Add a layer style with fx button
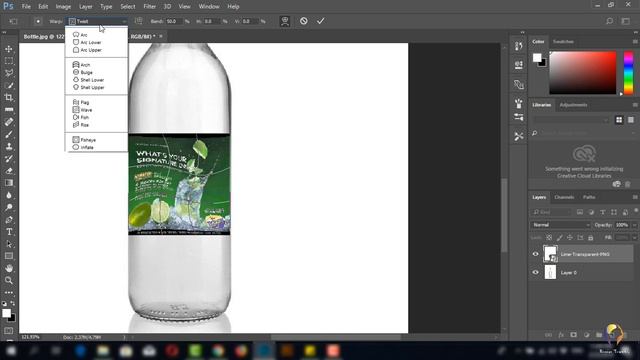The width and height of the screenshot is (640, 360). (x=561, y=335)
